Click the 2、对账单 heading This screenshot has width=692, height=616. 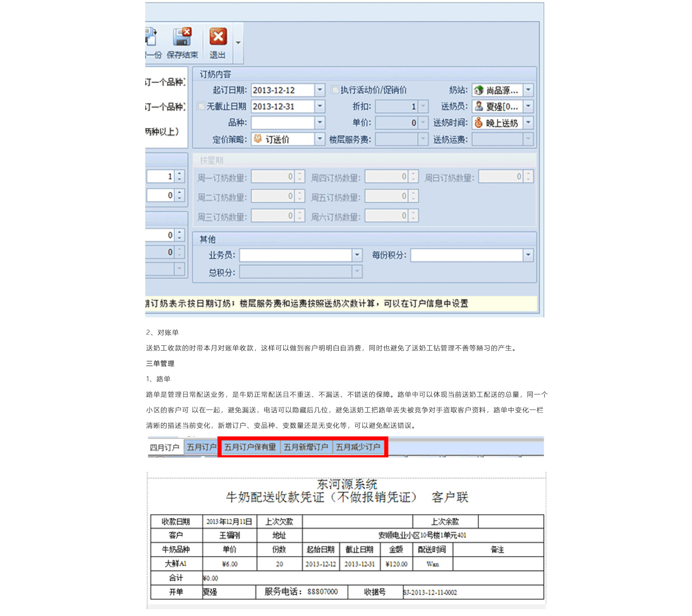[x=162, y=332]
